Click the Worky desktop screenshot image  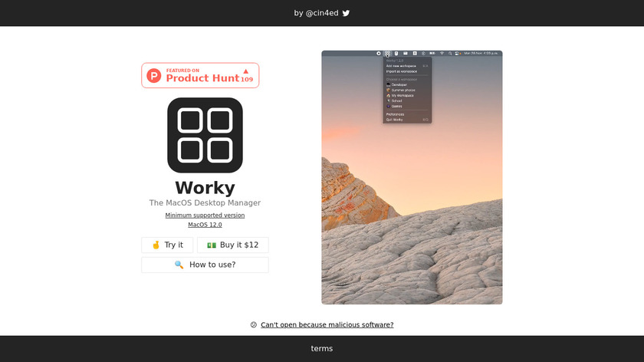(x=412, y=177)
